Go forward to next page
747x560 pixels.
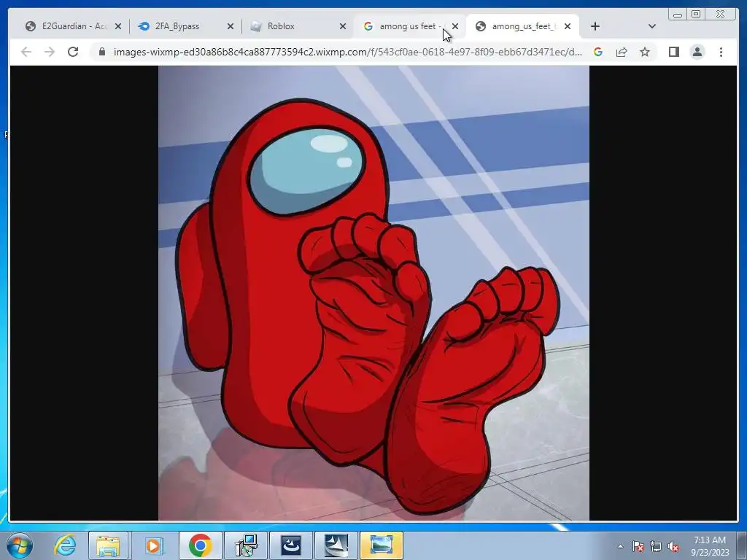(x=50, y=52)
